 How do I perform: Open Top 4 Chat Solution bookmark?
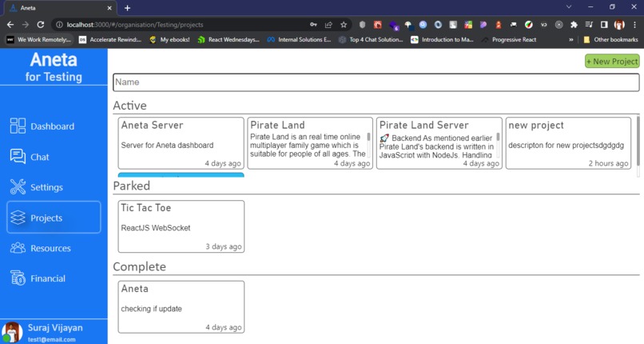(371, 39)
